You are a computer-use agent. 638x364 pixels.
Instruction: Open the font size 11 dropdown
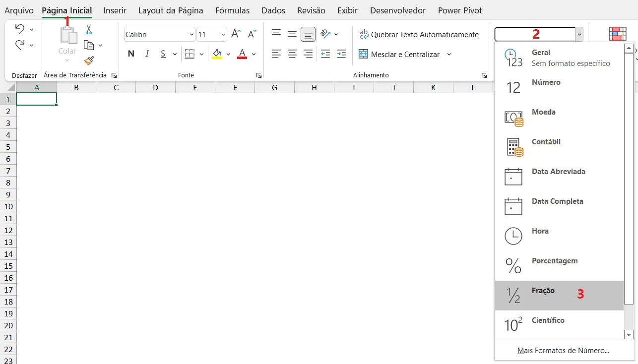click(x=223, y=35)
